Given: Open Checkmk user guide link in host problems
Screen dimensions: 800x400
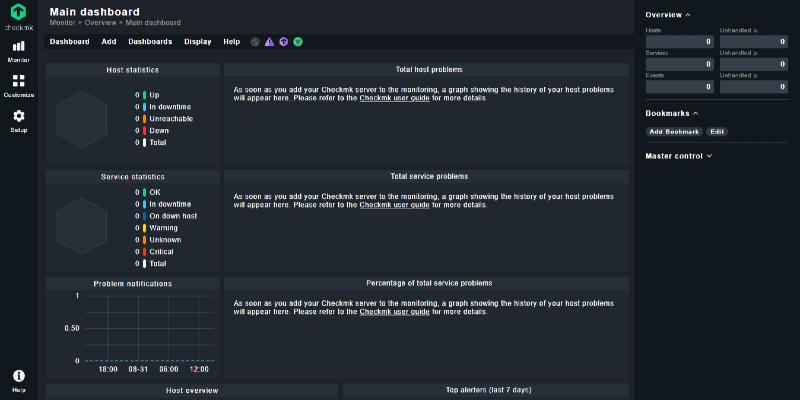Looking at the screenshot, I should pyautogui.click(x=394, y=98).
